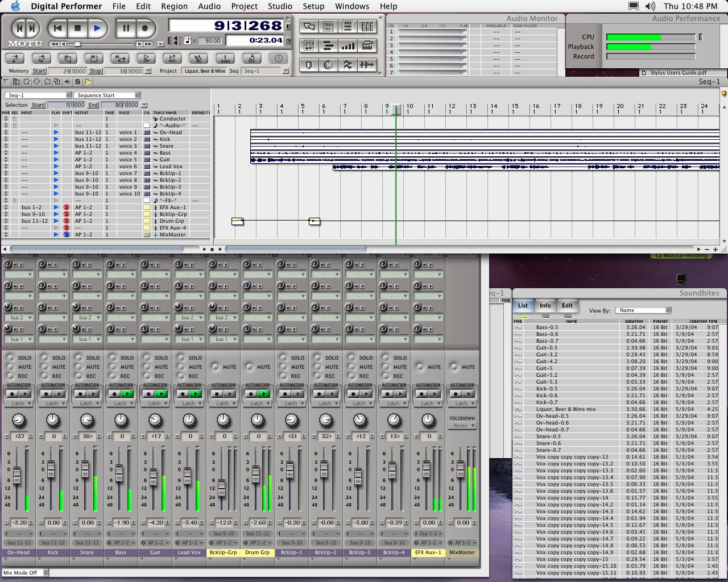Click the Stop transport button
The image size is (728, 582).
tap(77, 27)
